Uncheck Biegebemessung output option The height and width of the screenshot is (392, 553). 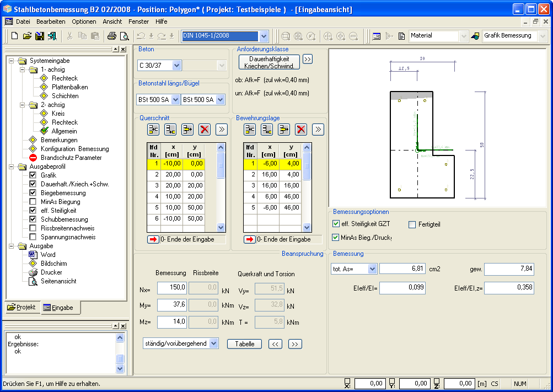[33, 193]
